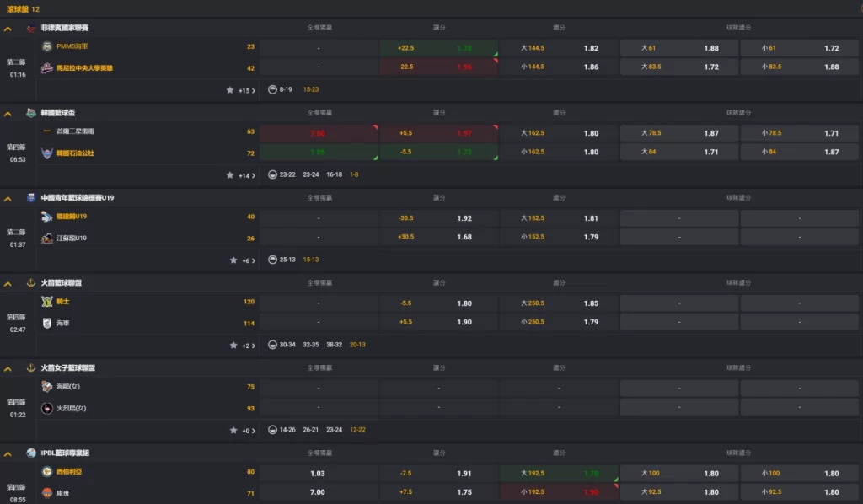Select the 小78.5 odds 1.71
863x504 pixels.
click(x=800, y=133)
